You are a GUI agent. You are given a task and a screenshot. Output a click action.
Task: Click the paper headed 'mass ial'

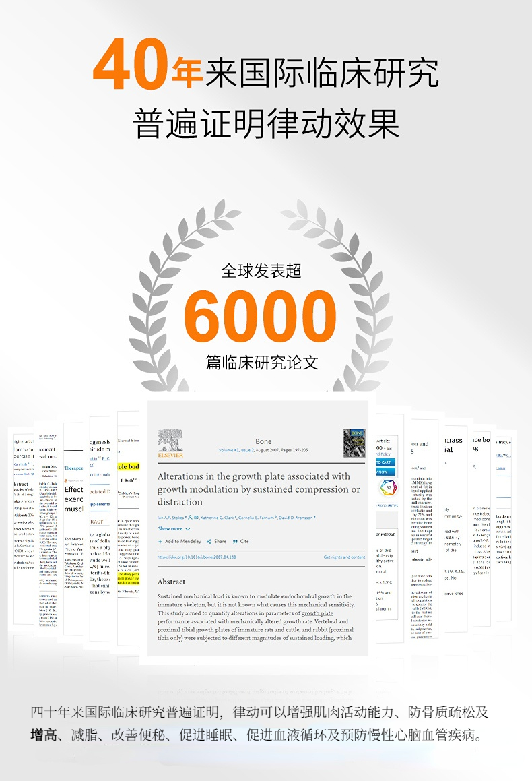[453, 445]
